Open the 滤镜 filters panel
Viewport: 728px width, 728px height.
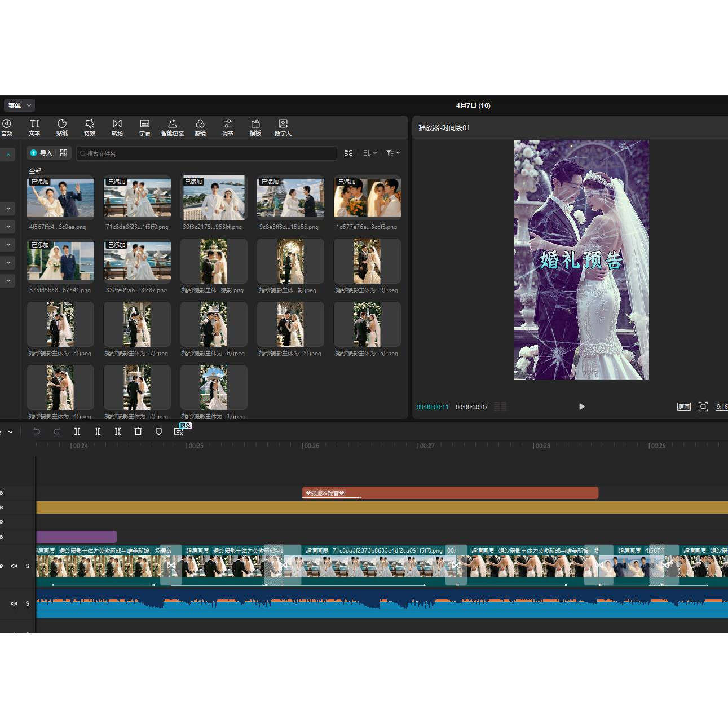pyautogui.click(x=200, y=127)
